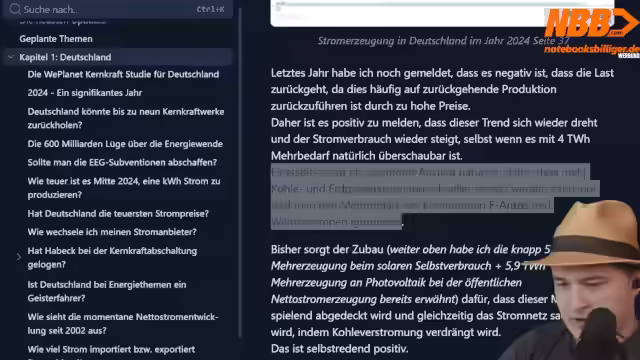
Task: Open 'Ist Deutschland bei Energiethemen ein Geisterfahrer?'
Action: tap(107, 291)
